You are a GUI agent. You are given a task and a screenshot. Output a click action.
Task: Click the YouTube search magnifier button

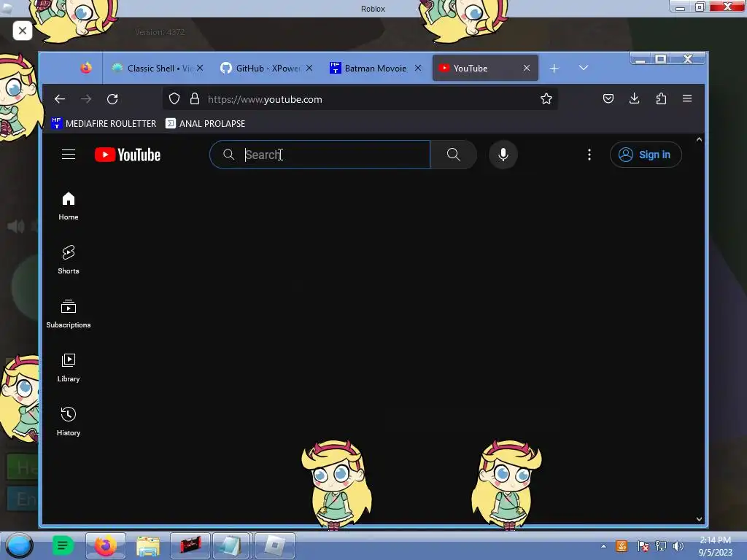tap(454, 155)
